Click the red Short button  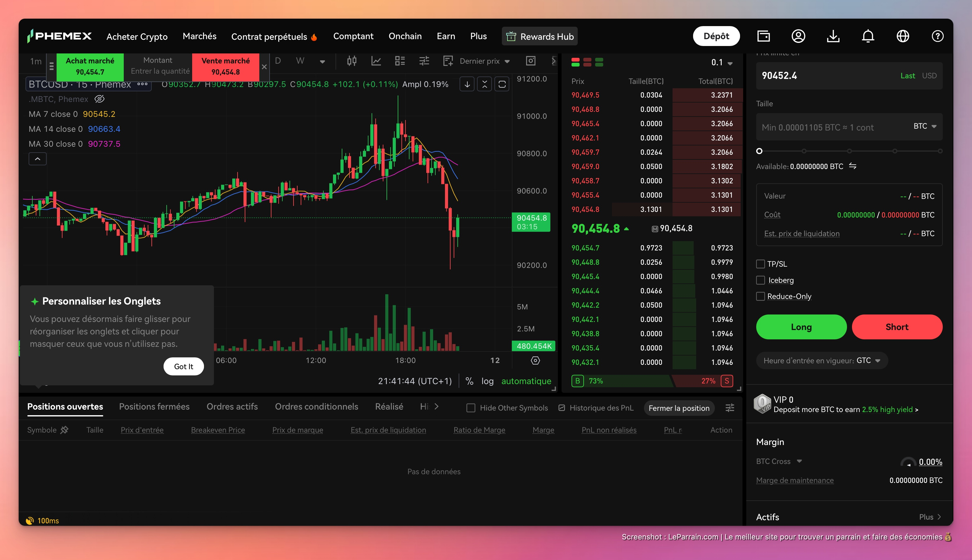(x=897, y=327)
